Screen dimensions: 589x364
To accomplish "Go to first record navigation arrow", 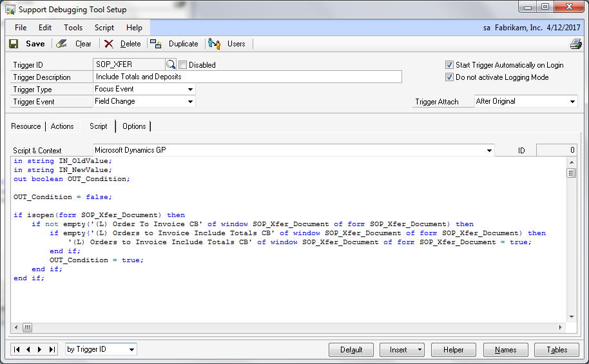I will click(x=17, y=349).
